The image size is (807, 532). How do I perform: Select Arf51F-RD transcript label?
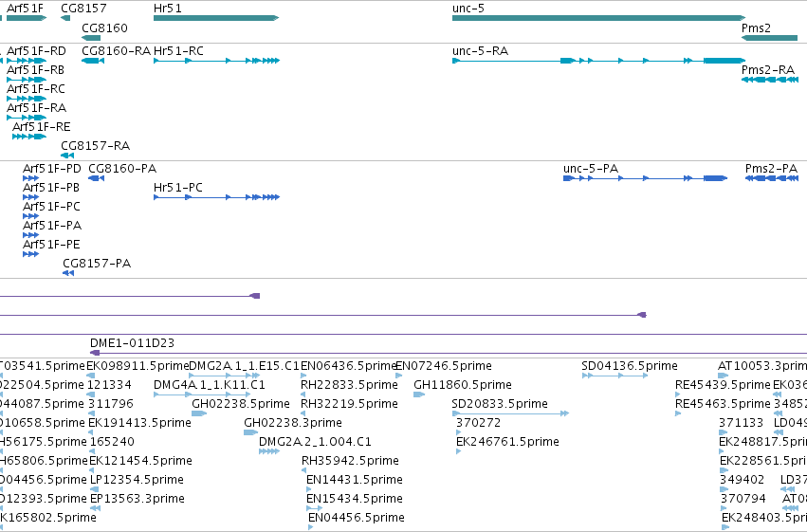36,51
